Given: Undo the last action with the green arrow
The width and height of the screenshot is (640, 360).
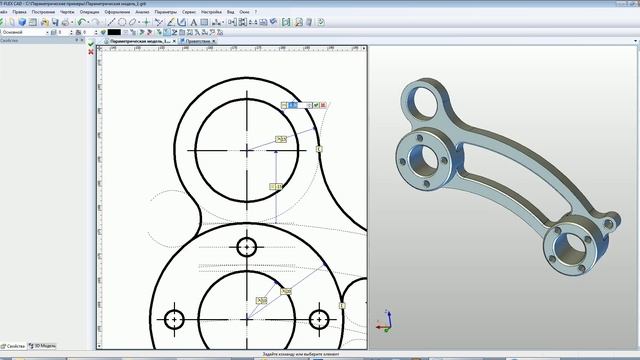Looking at the screenshot, I should [x=82, y=22].
